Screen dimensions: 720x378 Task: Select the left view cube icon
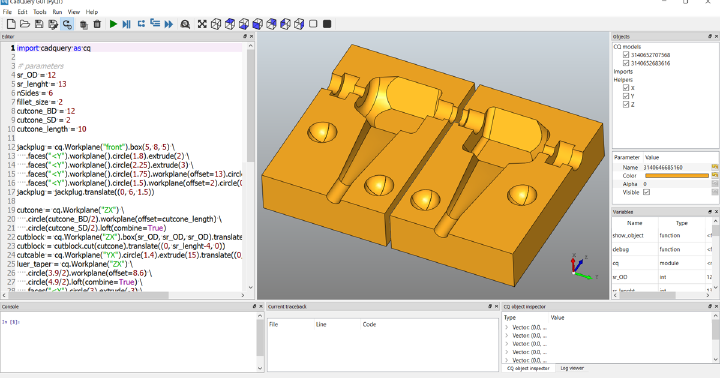pos(285,24)
